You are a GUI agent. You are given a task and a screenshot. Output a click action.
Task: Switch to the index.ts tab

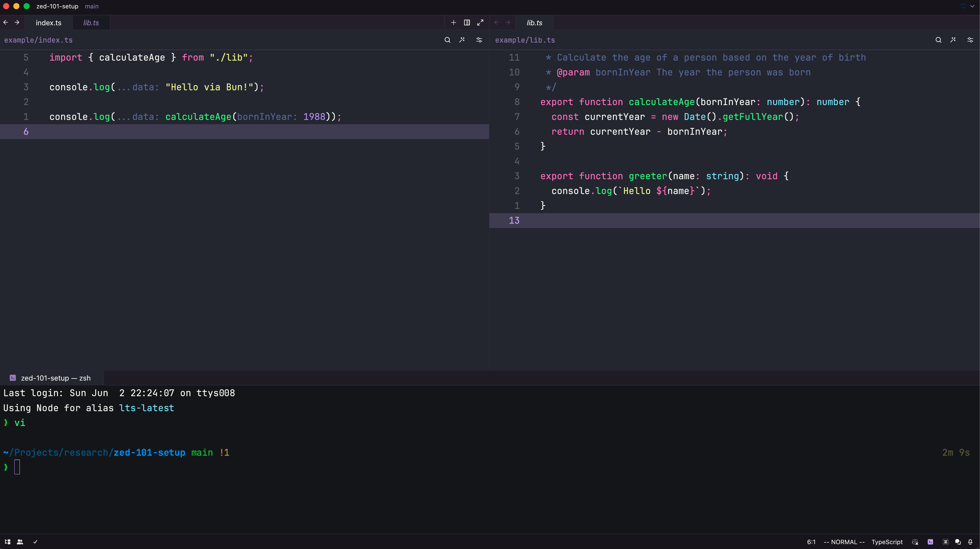tap(48, 23)
